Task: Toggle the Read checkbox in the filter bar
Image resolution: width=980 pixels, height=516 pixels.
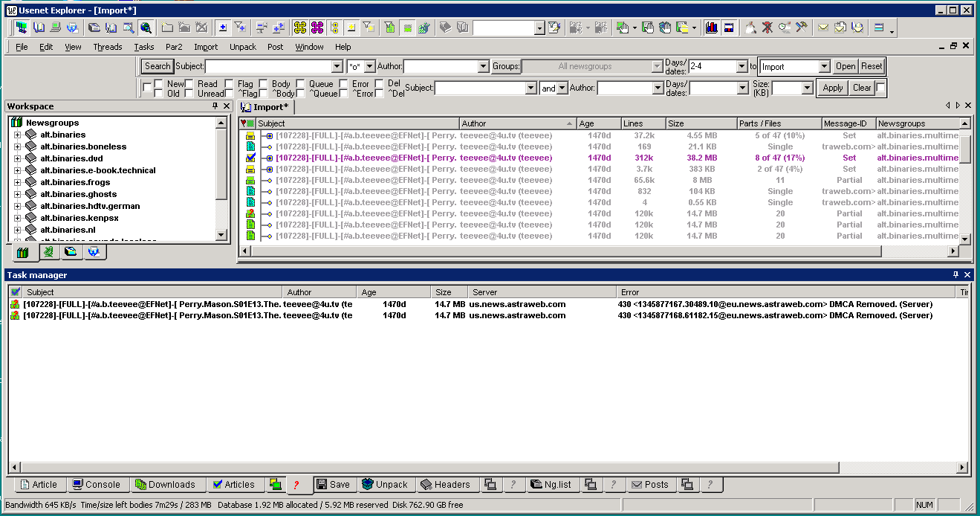Action: point(188,84)
